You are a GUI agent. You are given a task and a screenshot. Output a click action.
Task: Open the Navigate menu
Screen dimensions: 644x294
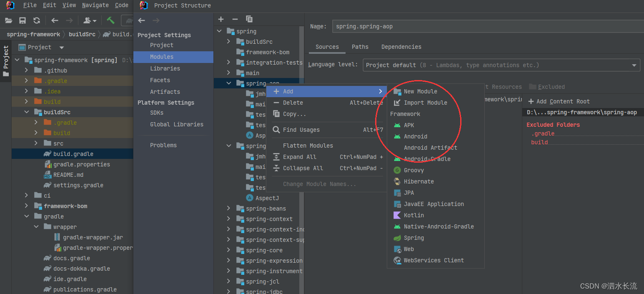95,5
